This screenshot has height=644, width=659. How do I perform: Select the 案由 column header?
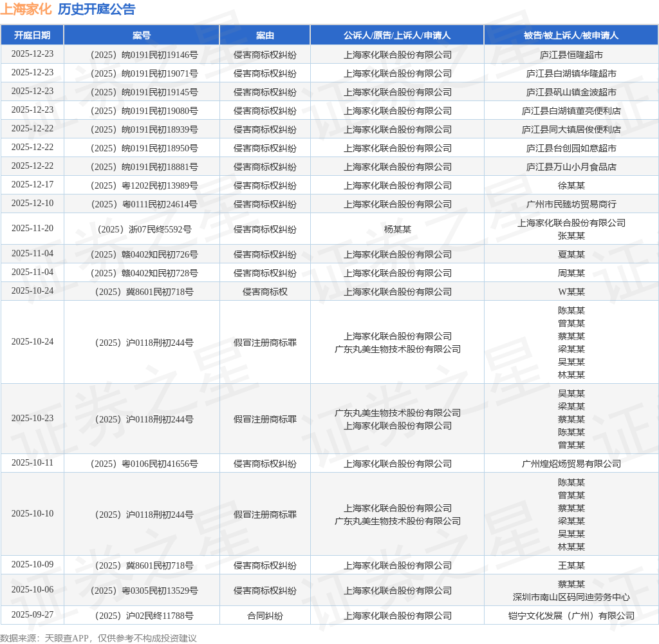coord(265,35)
